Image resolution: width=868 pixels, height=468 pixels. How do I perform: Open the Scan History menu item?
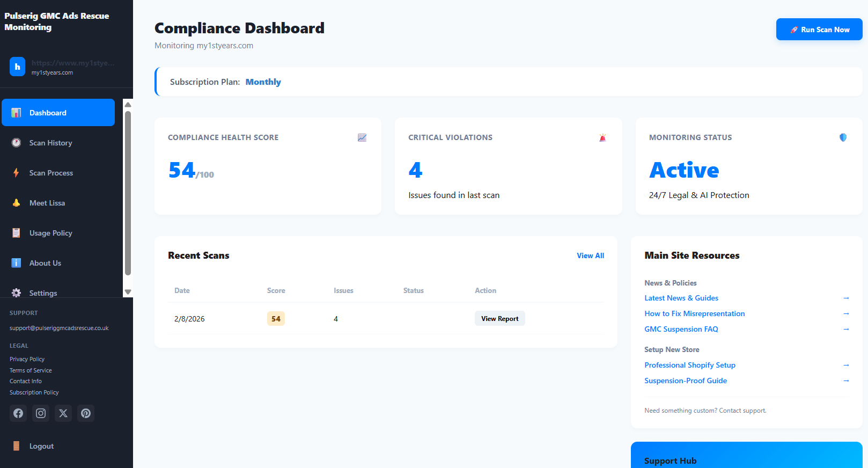50,143
